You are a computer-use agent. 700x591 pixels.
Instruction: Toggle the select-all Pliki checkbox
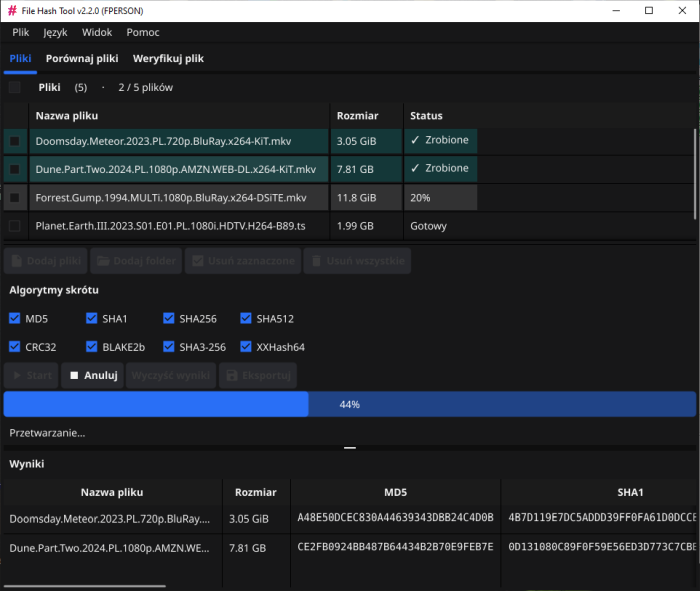15,87
